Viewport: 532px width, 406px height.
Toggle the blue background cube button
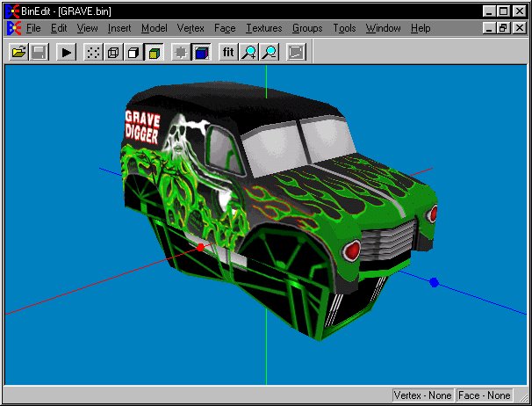click(x=201, y=53)
